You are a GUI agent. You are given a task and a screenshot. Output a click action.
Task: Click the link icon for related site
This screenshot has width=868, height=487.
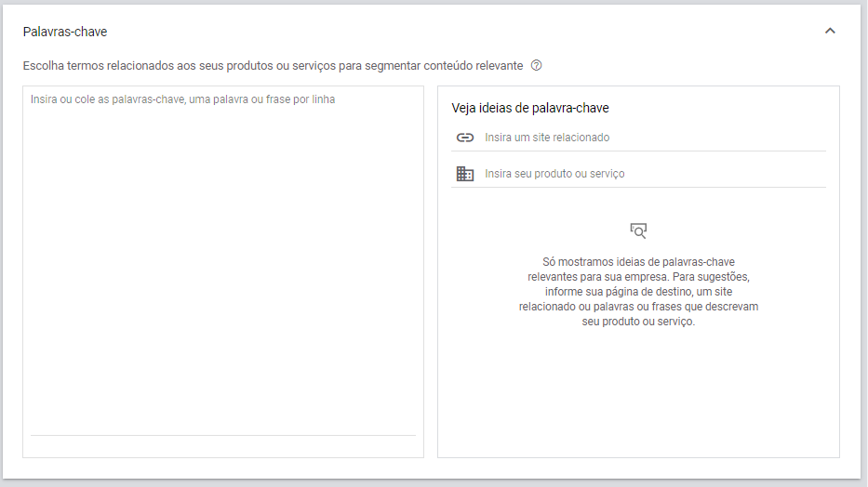coord(465,138)
